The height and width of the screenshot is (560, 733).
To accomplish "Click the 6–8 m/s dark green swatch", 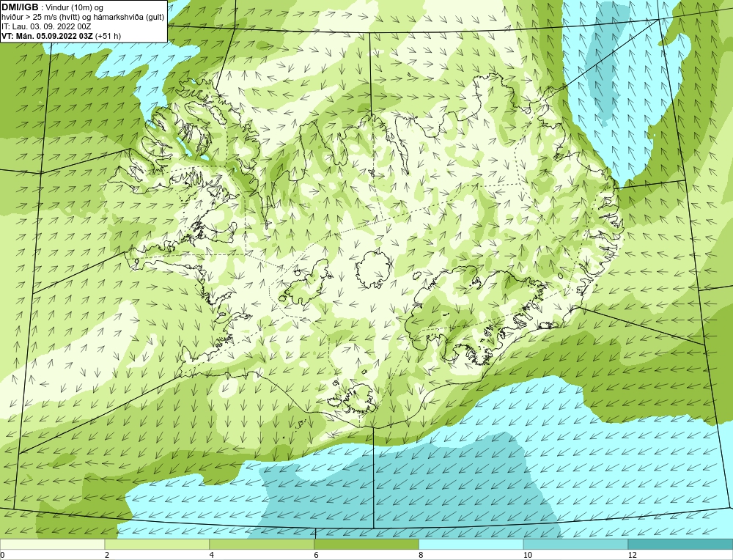I will 366,544.
